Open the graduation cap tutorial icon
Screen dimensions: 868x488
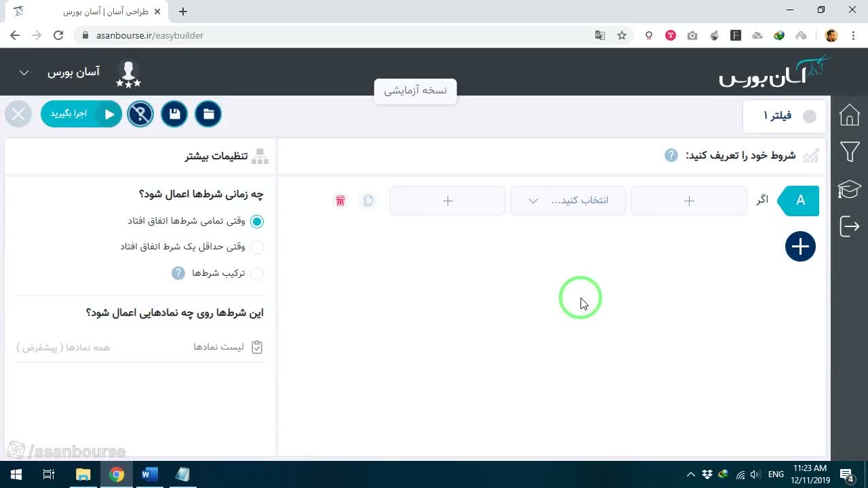(850, 189)
